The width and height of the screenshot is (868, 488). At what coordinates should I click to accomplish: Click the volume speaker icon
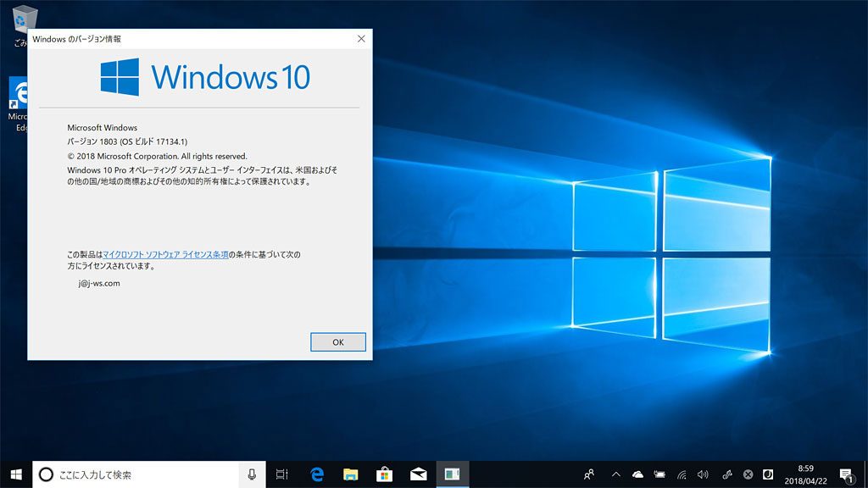tap(703, 474)
